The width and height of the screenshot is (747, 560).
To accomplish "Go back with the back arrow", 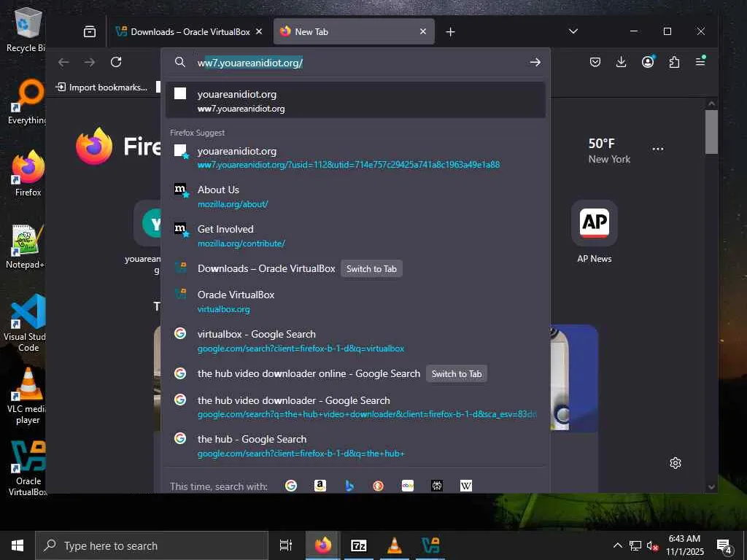I will tap(63, 63).
